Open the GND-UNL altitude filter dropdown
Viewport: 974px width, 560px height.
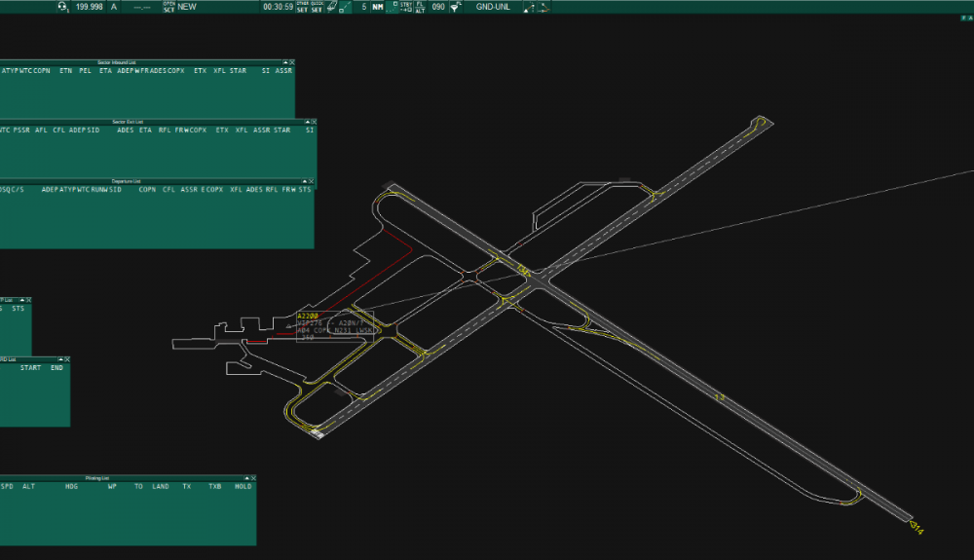tap(495, 7)
